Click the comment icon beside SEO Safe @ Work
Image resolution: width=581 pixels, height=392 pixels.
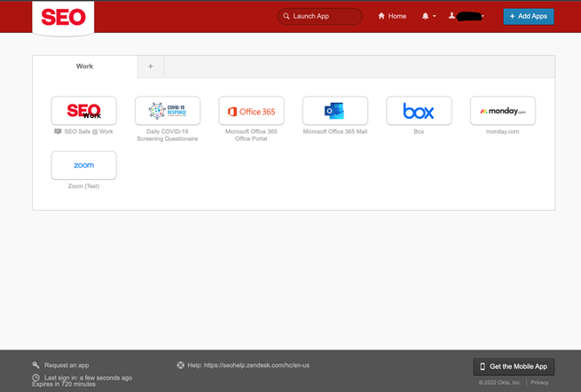(x=58, y=131)
